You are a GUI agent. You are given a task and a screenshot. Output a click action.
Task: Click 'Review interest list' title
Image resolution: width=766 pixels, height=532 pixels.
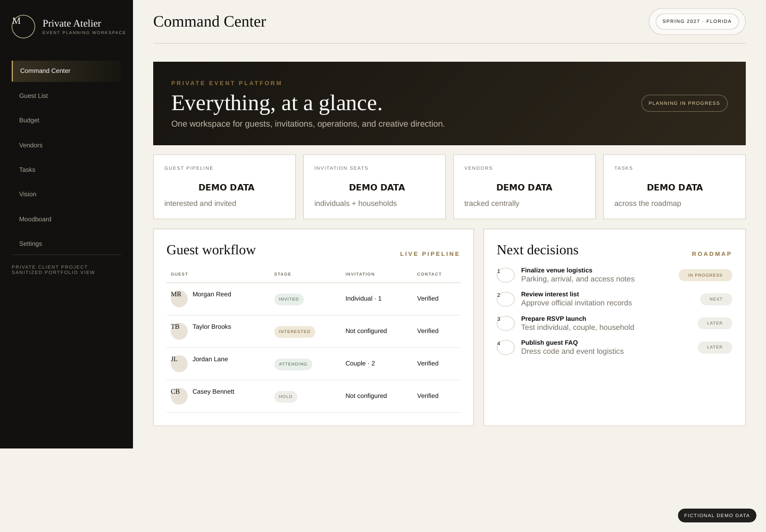550,294
